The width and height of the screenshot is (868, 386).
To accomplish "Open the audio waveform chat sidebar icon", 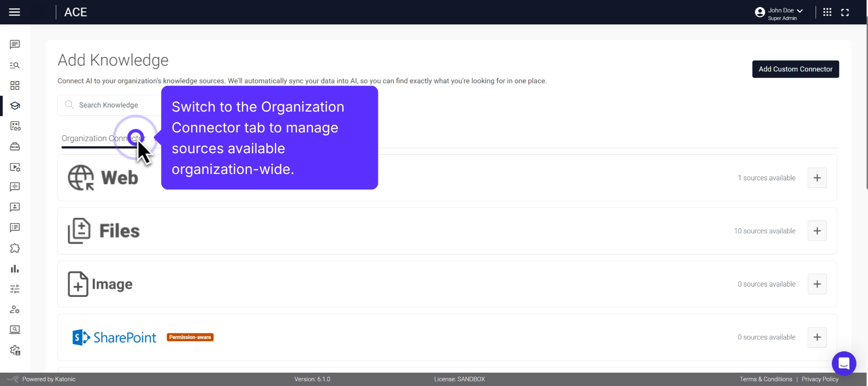I will point(15,187).
